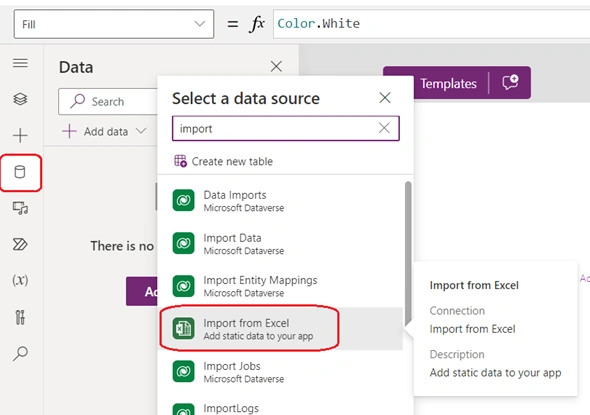
Task: Click Create new table
Action: 224,161
